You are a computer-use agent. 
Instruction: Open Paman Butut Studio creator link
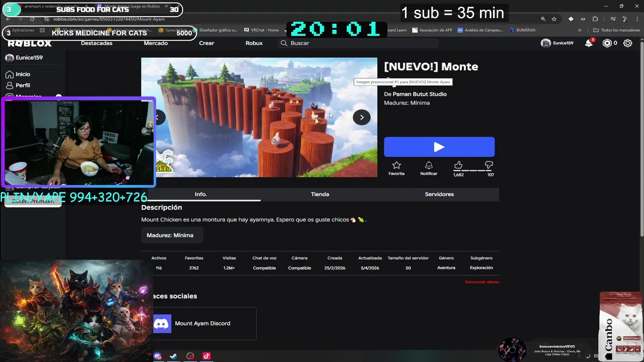tap(419, 94)
